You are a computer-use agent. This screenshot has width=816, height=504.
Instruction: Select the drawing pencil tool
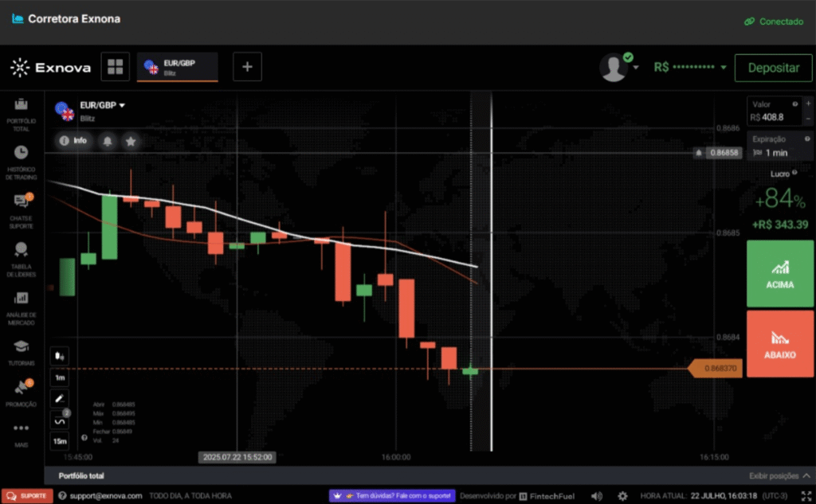pyautogui.click(x=61, y=398)
